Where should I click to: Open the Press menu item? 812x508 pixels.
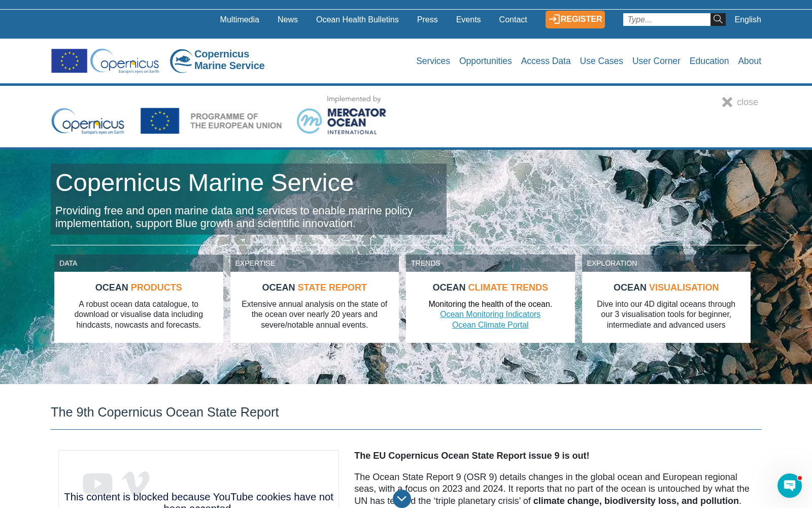[427, 19]
